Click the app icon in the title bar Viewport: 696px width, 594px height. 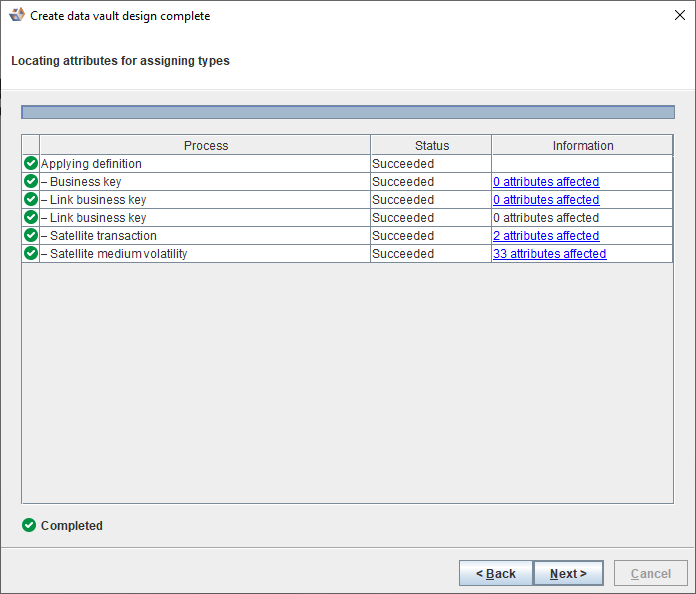coord(17,16)
